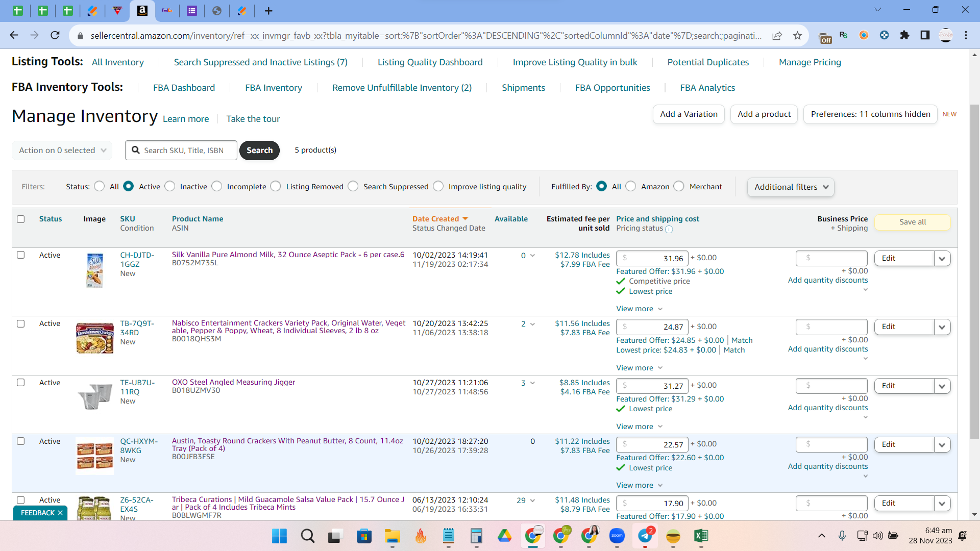The image size is (980, 551).
Task: Open File Explorer from taskbar
Action: coord(392,536)
